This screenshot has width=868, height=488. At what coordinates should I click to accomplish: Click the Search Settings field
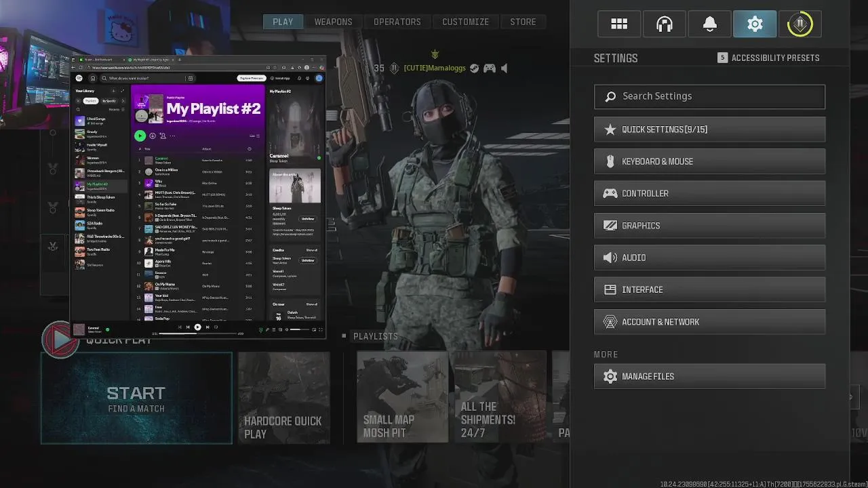point(710,96)
